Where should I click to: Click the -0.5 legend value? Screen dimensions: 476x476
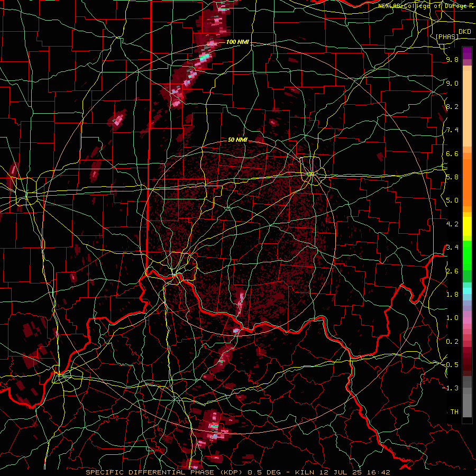click(451, 365)
